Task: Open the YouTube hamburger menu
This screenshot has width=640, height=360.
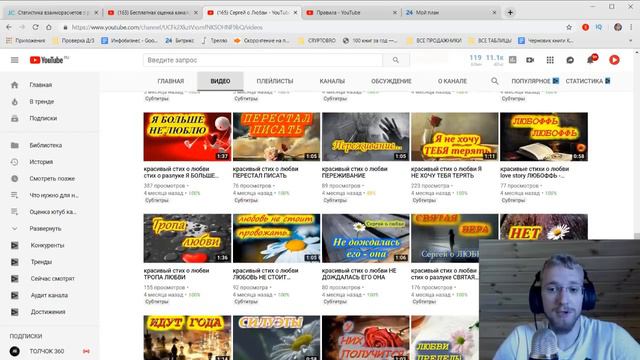Action: (x=15, y=60)
